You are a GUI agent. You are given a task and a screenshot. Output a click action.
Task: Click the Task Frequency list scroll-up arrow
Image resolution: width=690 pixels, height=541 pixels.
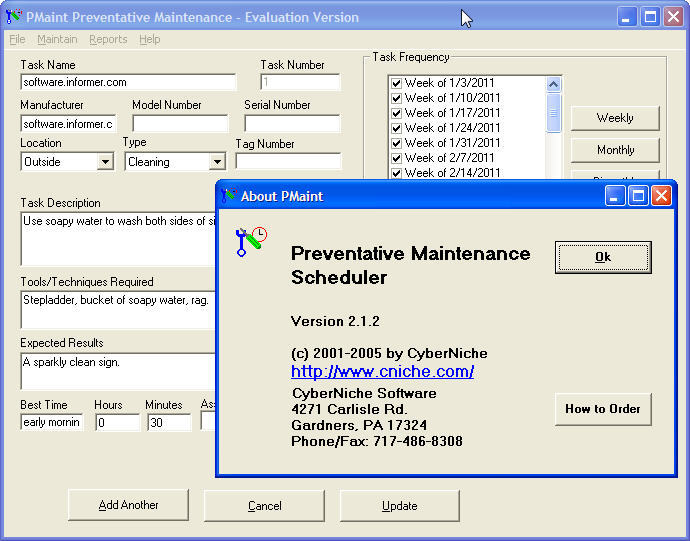pos(554,84)
